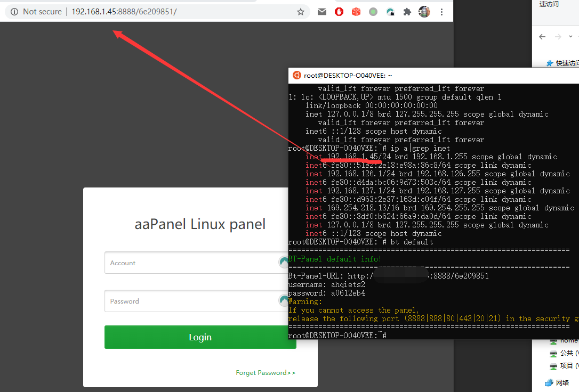Open the Extensions puzzle piece menu
This screenshot has height=392, width=579.
[x=407, y=12]
